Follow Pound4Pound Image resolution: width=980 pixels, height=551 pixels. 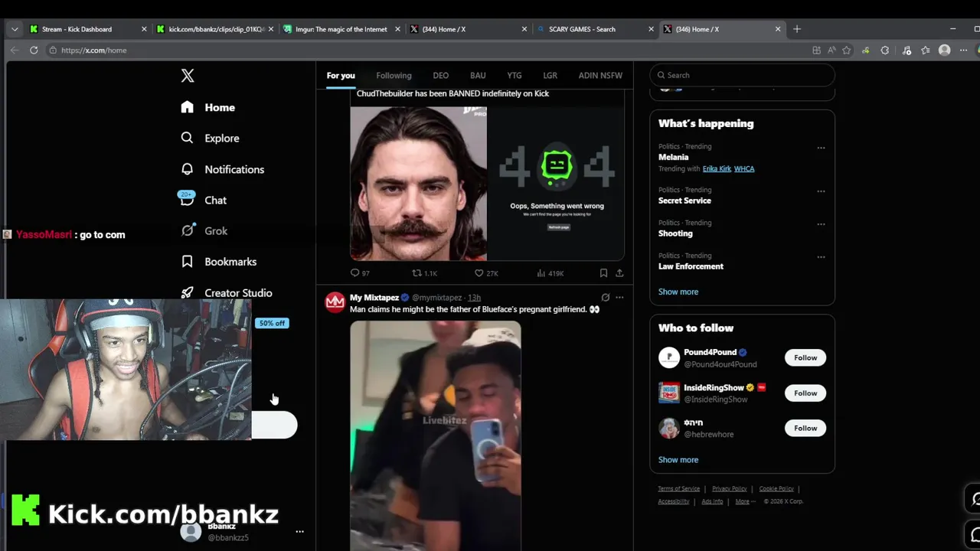point(805,357)
